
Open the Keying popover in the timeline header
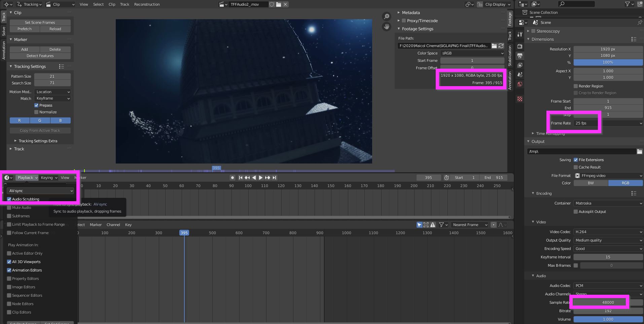point(49,178)
